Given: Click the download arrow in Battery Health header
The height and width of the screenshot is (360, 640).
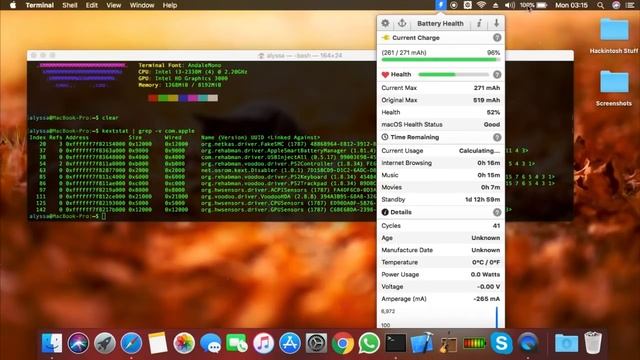Looking at the screenshot, I should point(496,23).
